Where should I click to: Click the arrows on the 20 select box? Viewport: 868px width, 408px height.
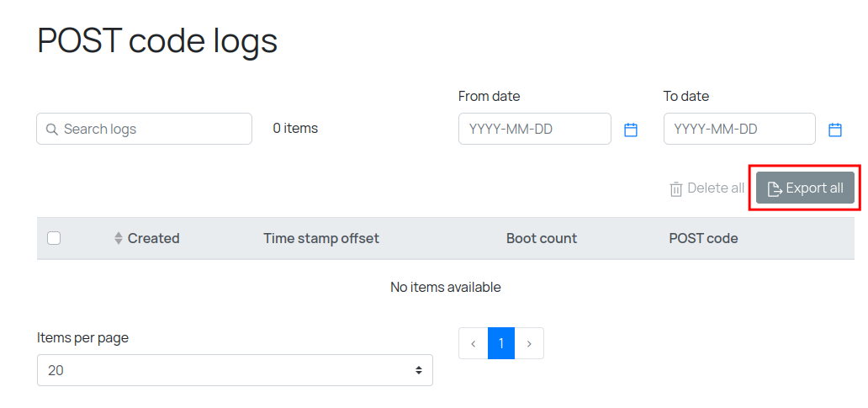click(x=419, y=370)
